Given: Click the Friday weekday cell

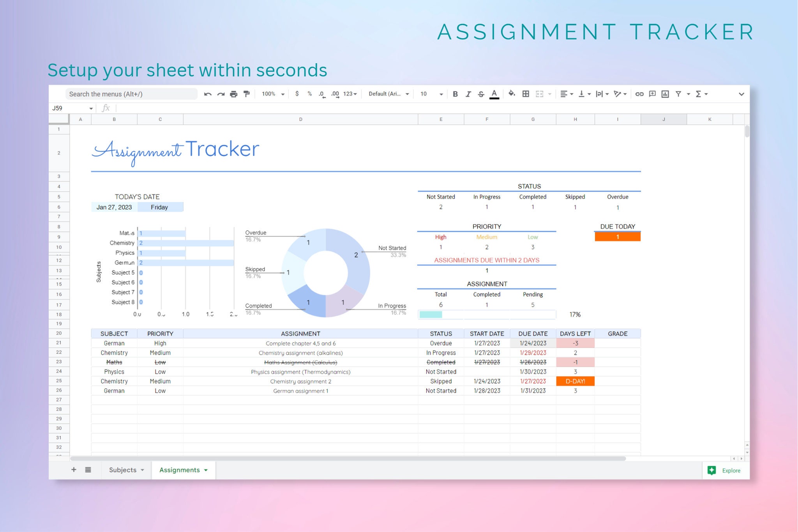Looking at the screenshot, I should [x=160, y=207].
